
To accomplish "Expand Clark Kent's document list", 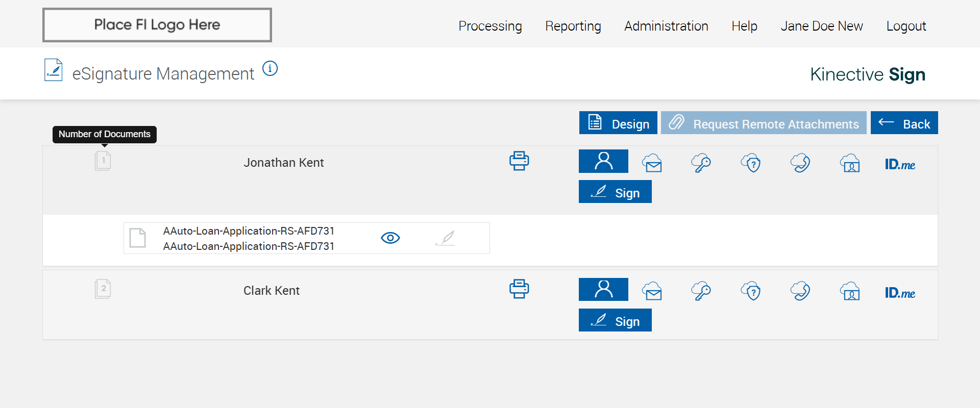I will click(x=103, y=289).
